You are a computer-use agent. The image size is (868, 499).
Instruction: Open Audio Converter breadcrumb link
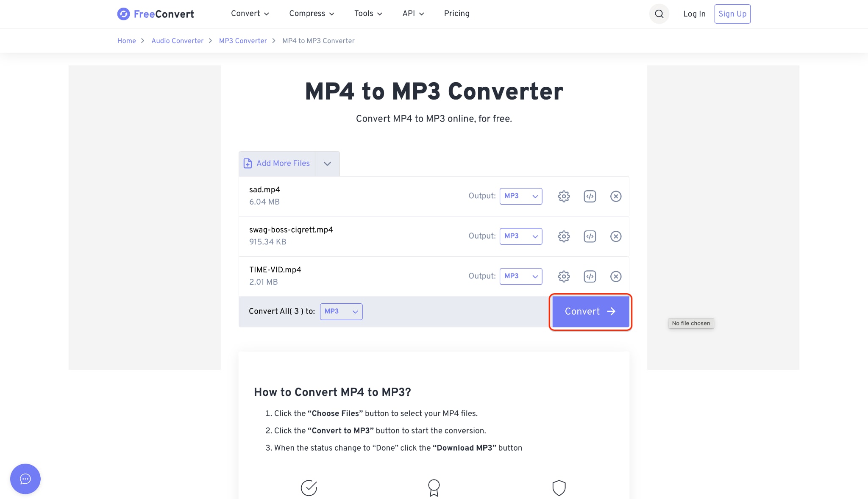pos(178,41)
